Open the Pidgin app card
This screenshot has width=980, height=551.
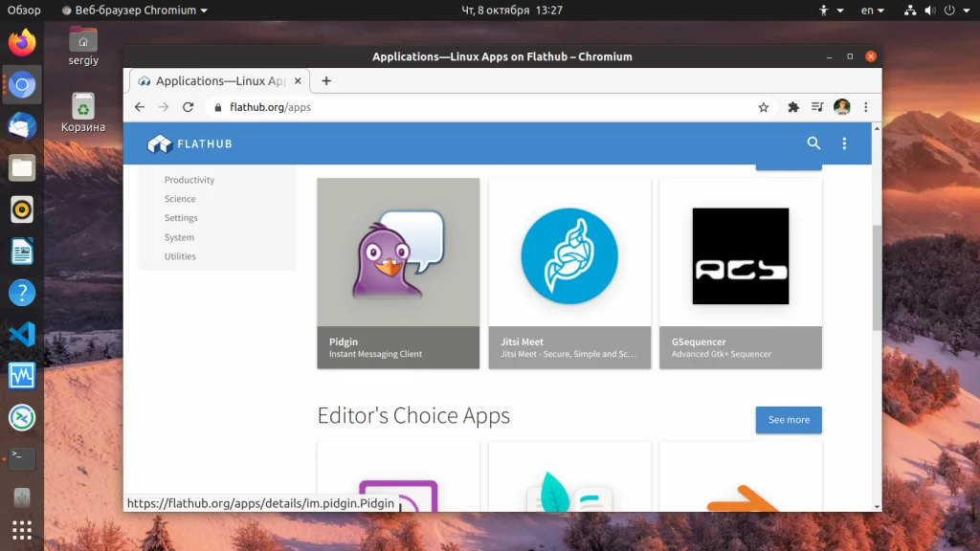pyautogui.click(x=398, y=273)
